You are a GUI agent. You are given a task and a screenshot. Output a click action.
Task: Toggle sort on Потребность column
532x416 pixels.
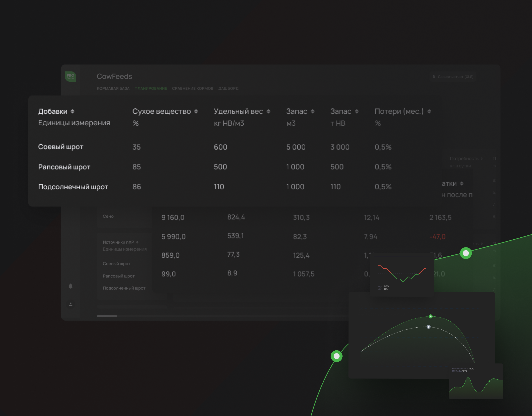pos(482,159)
